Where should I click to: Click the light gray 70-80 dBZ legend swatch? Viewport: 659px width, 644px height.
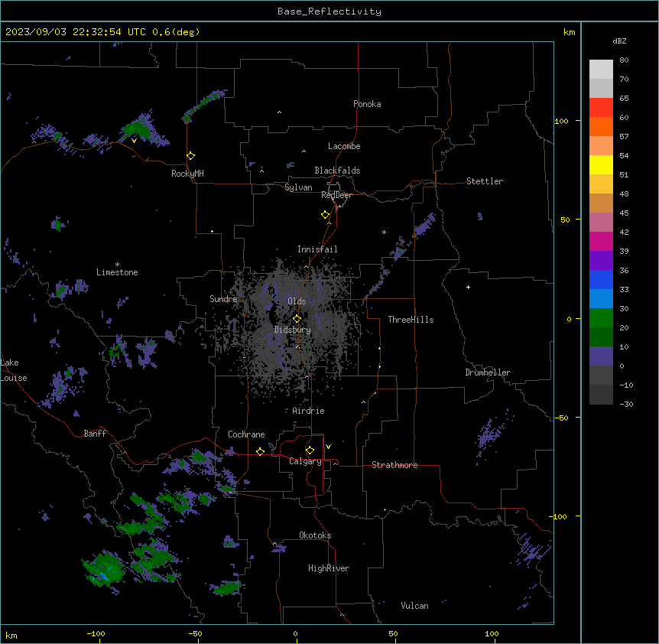tap(601, 69)
